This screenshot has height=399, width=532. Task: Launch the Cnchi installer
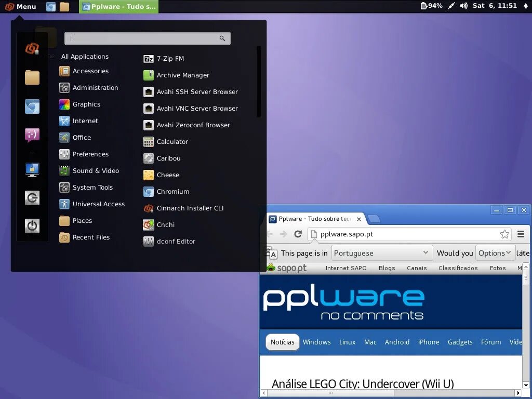pos(159,225)
